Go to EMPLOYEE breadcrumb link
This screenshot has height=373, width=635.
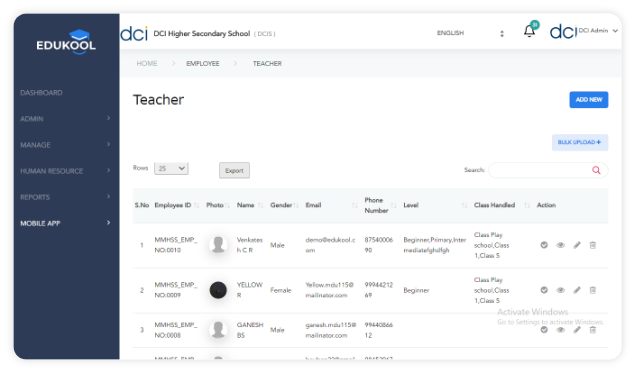(202, 64)
